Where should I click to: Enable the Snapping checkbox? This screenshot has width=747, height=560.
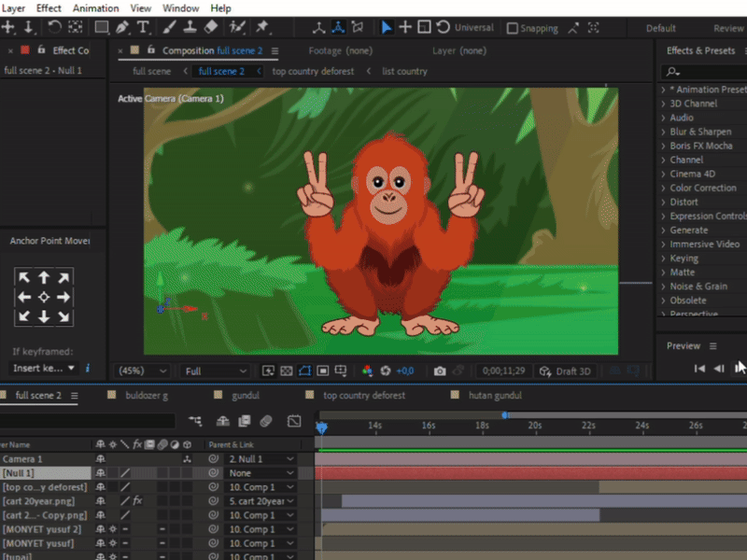click(512, 28)
